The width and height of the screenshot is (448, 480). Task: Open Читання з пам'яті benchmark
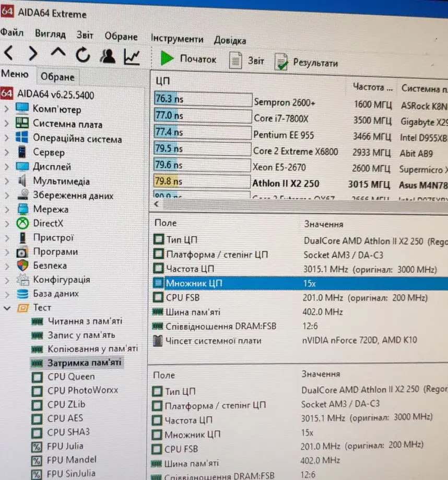77,321
